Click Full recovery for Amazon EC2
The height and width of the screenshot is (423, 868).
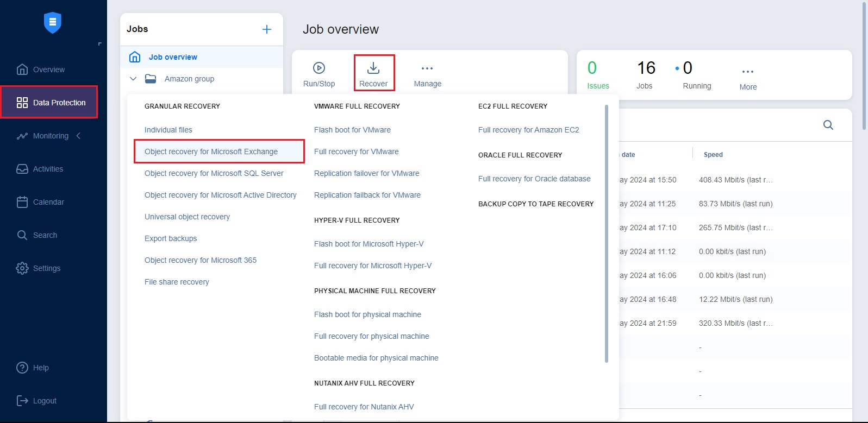pos(528,130)
